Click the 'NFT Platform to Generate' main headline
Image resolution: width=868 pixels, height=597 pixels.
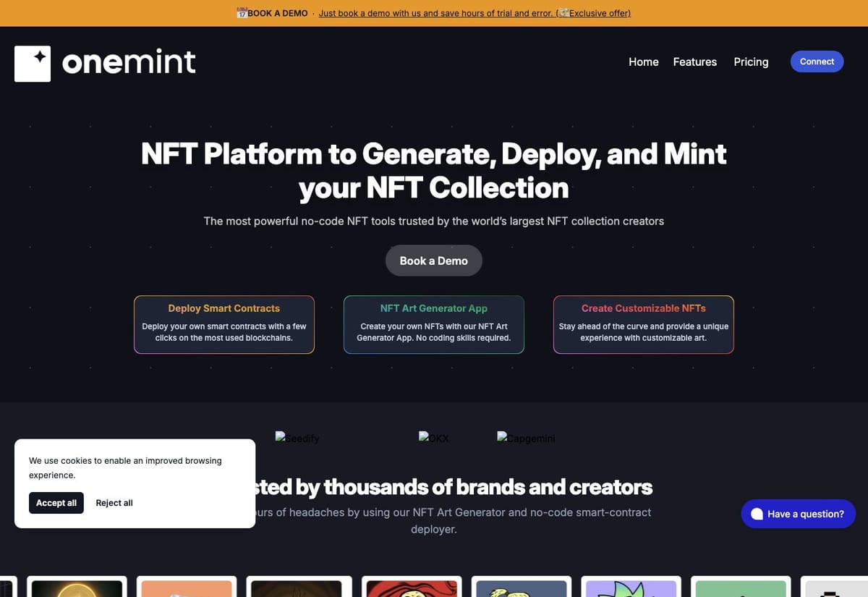click(434, 171)
